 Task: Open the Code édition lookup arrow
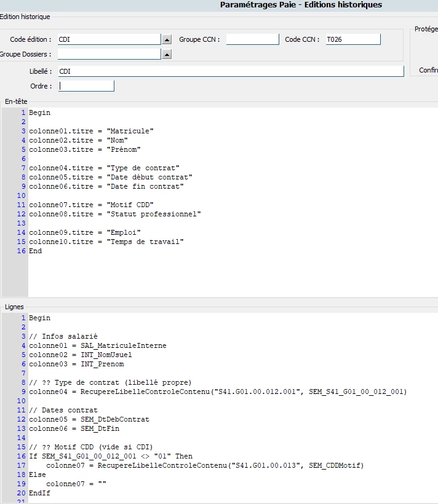[166, 40]
